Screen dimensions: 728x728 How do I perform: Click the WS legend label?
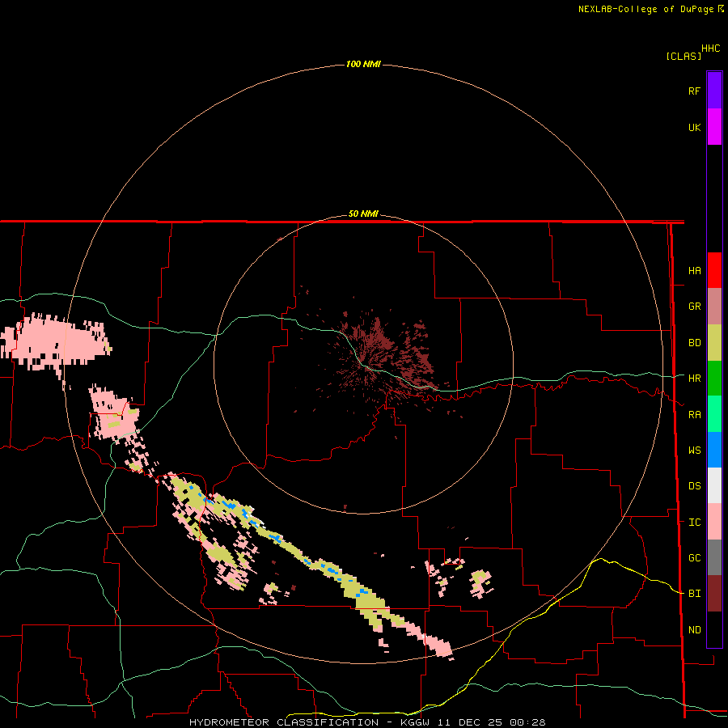[x=694, y=450]
